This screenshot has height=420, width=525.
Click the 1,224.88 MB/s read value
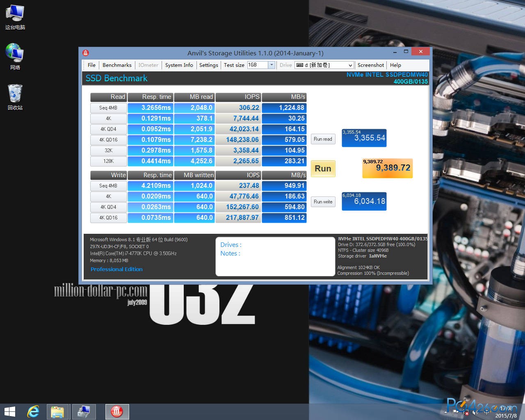coord(284,108)
